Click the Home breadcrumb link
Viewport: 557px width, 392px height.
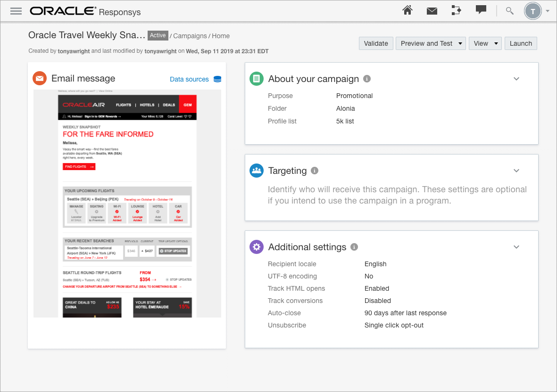coord(221,36)
